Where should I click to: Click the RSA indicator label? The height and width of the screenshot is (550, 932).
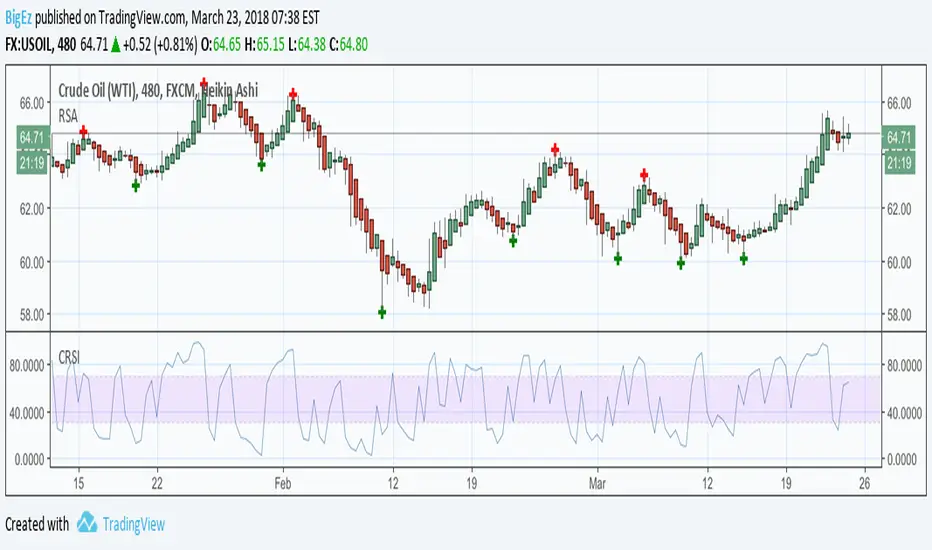tap(68, 116)
